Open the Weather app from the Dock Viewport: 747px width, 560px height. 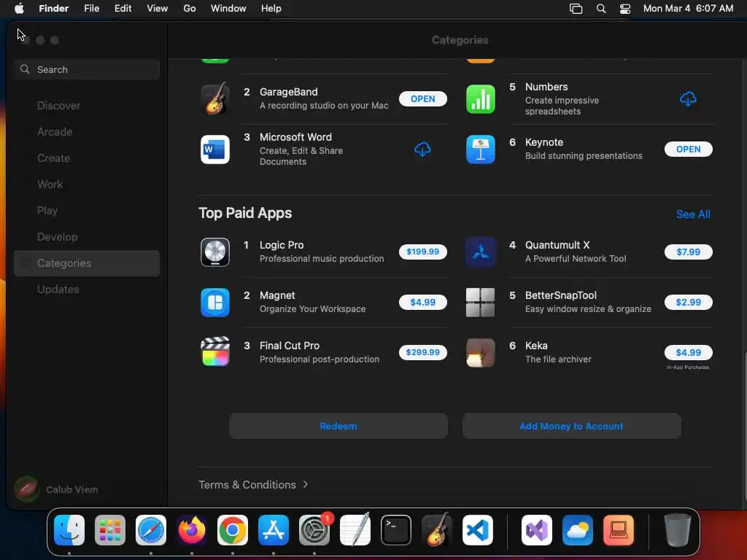[x=578, y=530]
